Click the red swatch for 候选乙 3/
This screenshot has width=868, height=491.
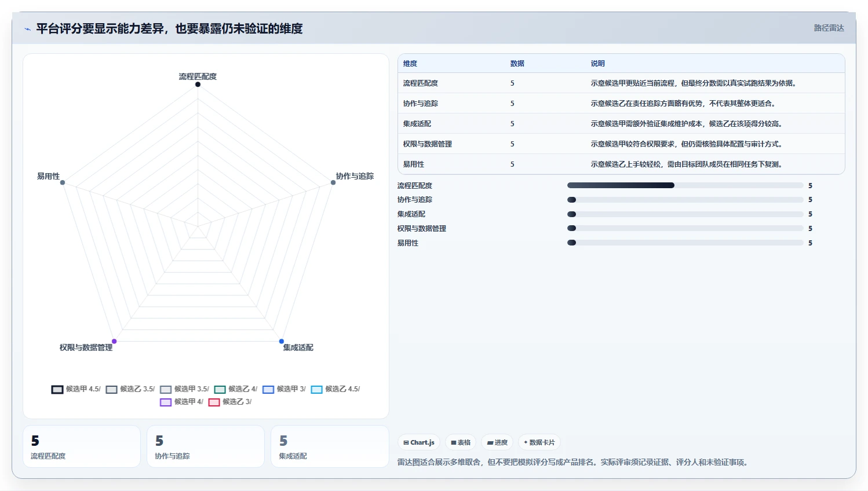[x=214, y=402]
